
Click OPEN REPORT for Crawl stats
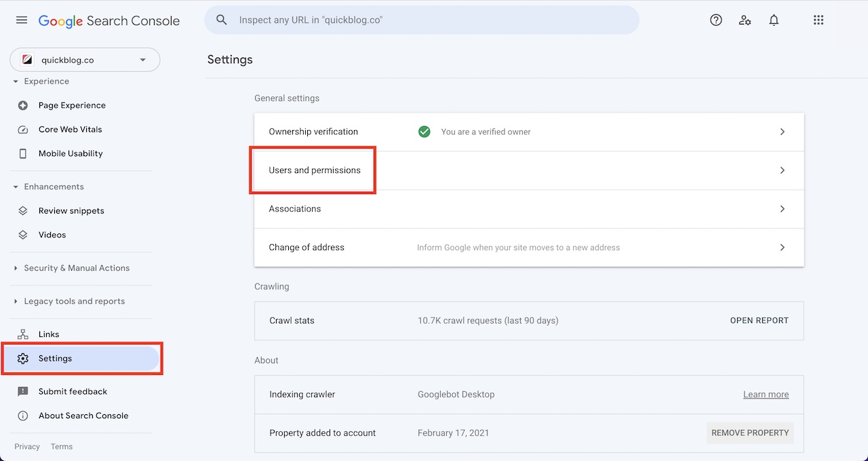pos(759,321)
